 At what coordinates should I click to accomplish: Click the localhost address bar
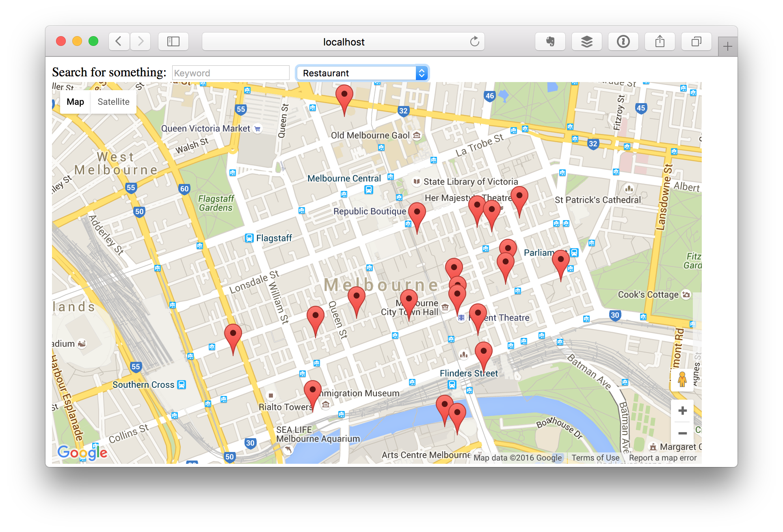pos(343,42)
